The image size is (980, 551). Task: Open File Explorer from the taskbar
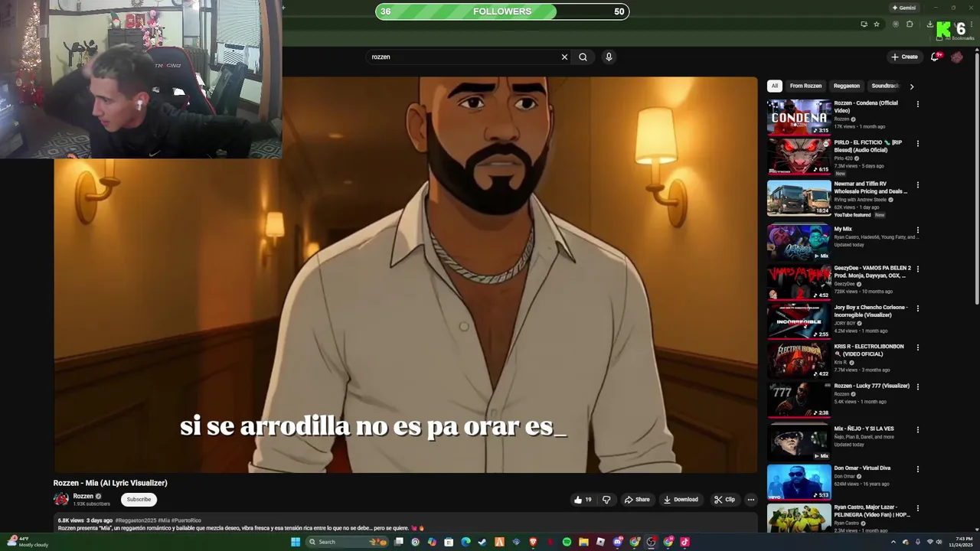tap(583, 542)
